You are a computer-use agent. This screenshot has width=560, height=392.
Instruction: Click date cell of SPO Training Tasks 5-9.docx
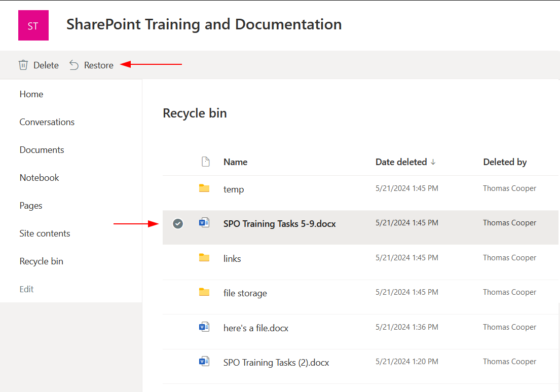(407, 223)
